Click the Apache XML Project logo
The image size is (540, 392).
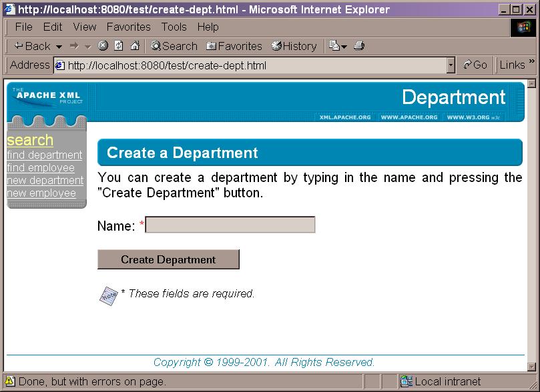click(x=45, y=97)
